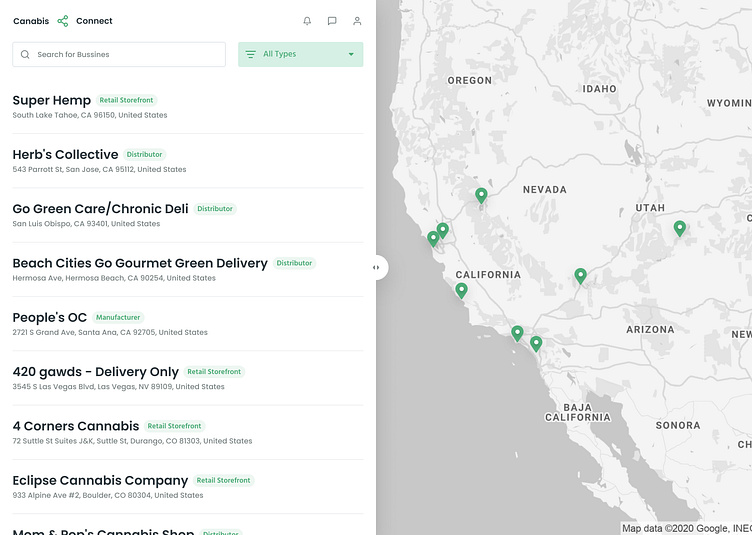Image resolution: width=752 pixels, height=535 pixels.
Task: Open the messages chat icon
Action: (x=332, y=21)
